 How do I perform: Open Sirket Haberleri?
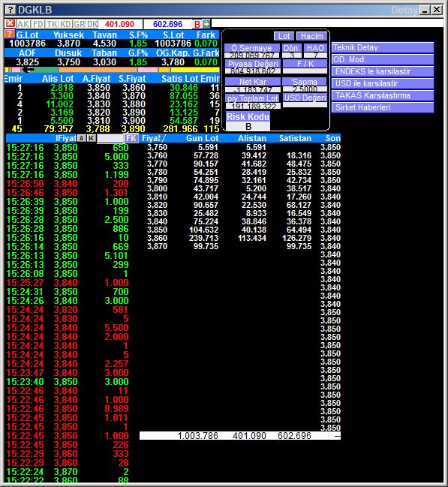383,107
